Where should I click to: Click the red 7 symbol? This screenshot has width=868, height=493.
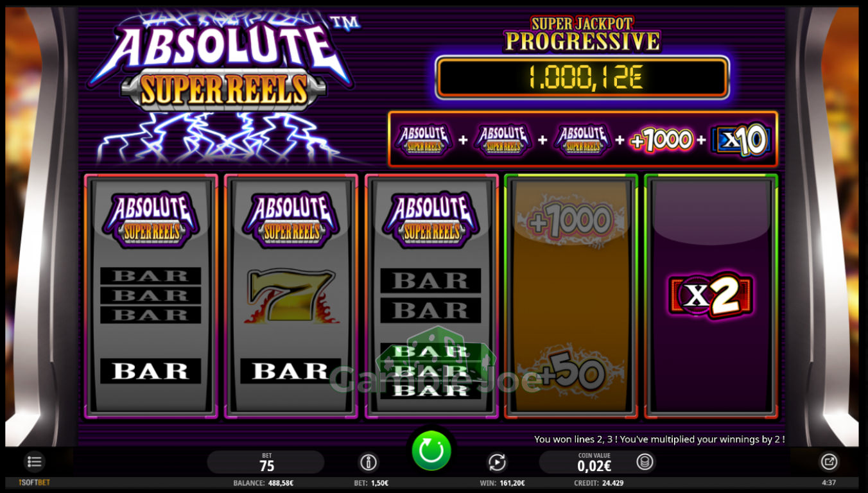pyautogui.click(x=291, y=296)
